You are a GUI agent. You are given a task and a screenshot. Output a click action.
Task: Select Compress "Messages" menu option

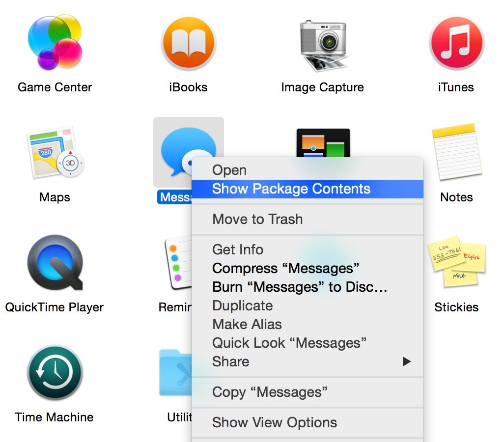click(285, 268)
